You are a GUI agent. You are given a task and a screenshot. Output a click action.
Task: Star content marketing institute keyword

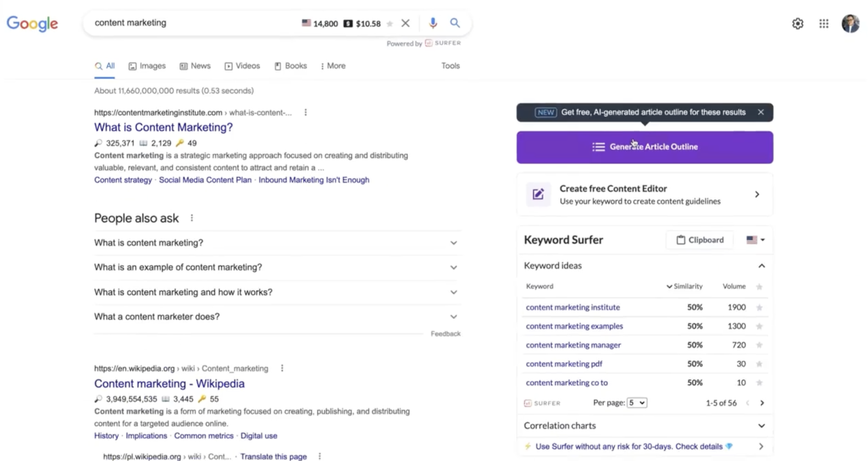(x=759, y=307)
